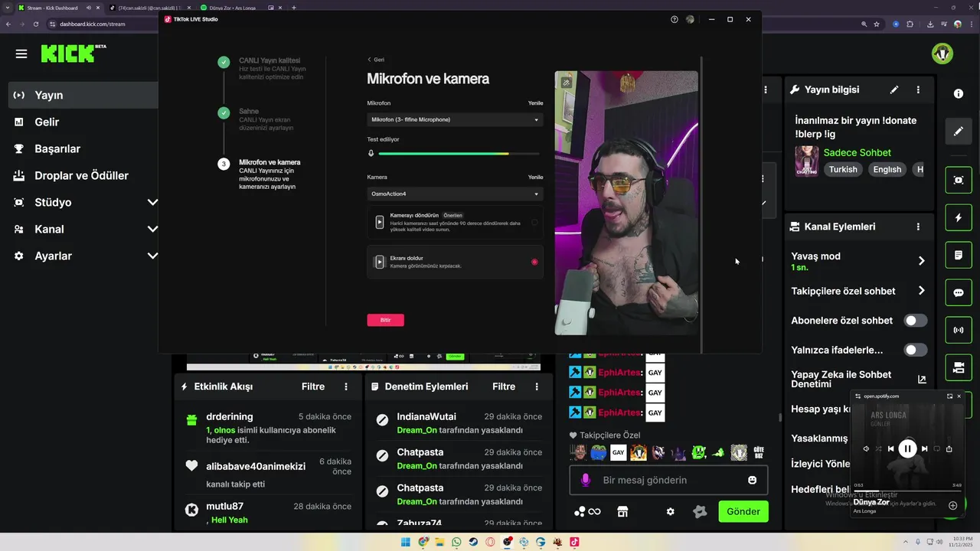Image resolution: width=980 pixels, height=551 pixels.
Task: Click TikTok LIVE Studio profile avatar
Action: (690, 19)
